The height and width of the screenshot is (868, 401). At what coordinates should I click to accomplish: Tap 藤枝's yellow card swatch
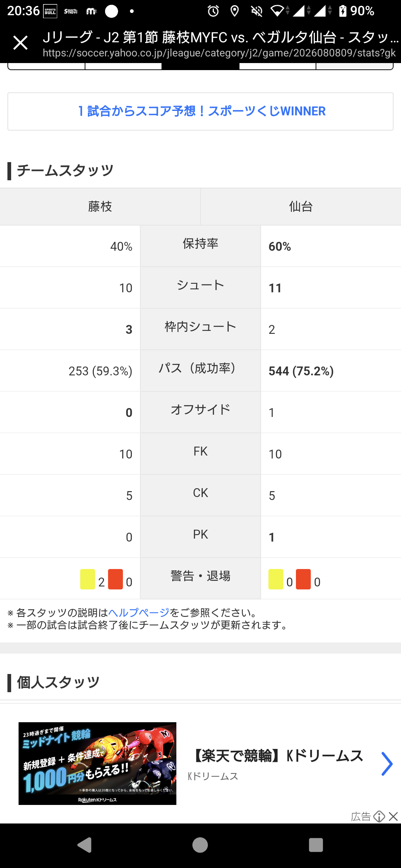[88, 579]
